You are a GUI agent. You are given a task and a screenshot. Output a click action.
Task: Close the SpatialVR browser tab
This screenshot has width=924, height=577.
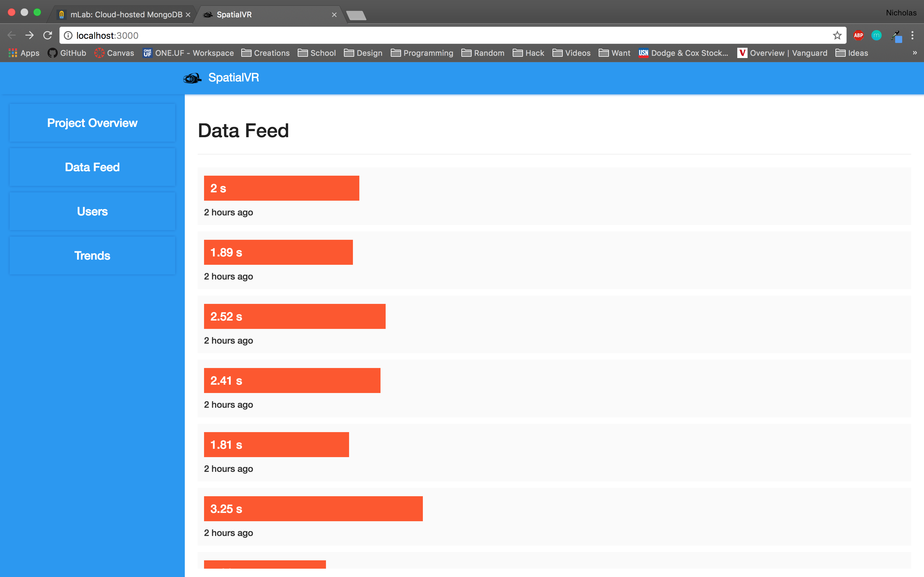pos(334,14)
